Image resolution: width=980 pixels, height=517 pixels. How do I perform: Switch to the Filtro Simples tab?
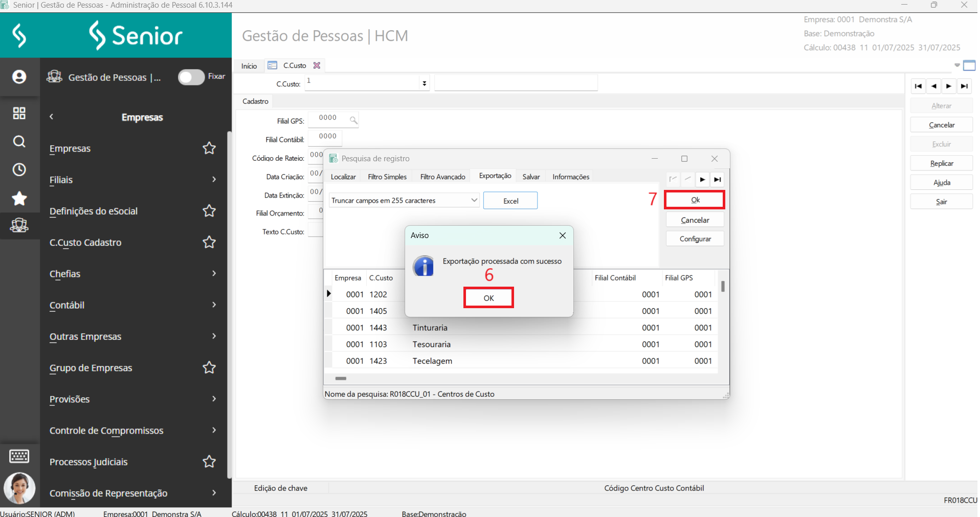[387, 177]
